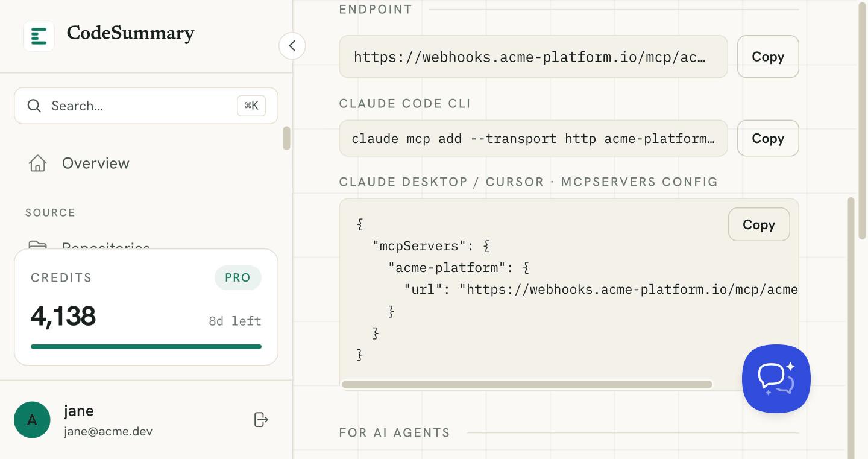Click the horizontal scrollbar in config block
868x459 pixels.
coord(527,384)
